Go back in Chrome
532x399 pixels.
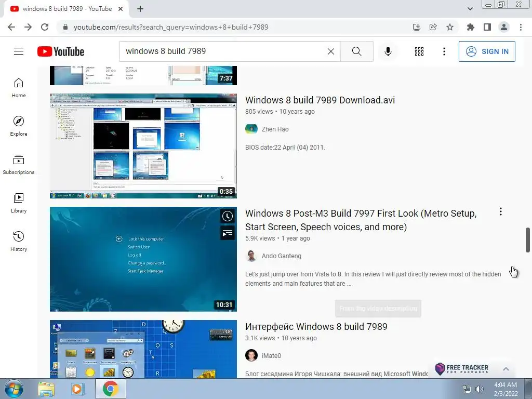coord(11,27)
